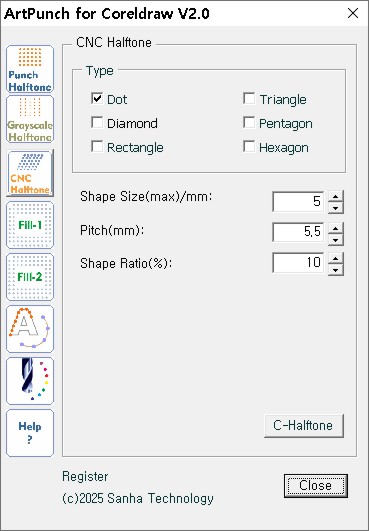Click the Pitch(mm) input field
This screenshot has height=531, width=369.
click(298, 232)
